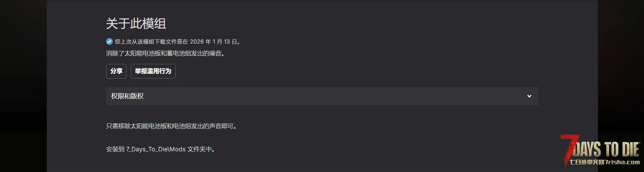Click the 7_Days_To_Die\Mods folder path text
The height and width of the screenshot is (172, 644).
coord(156,149)
